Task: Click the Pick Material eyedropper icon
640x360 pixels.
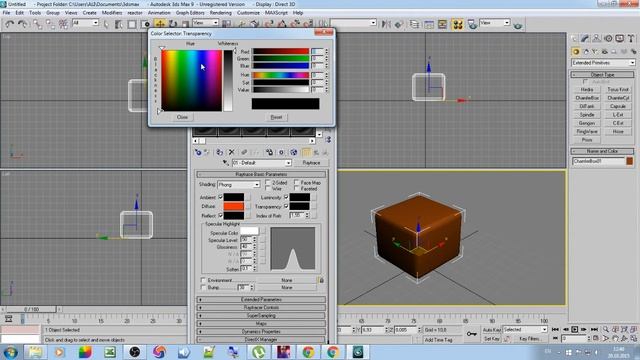Action: (x=225, y=163)
